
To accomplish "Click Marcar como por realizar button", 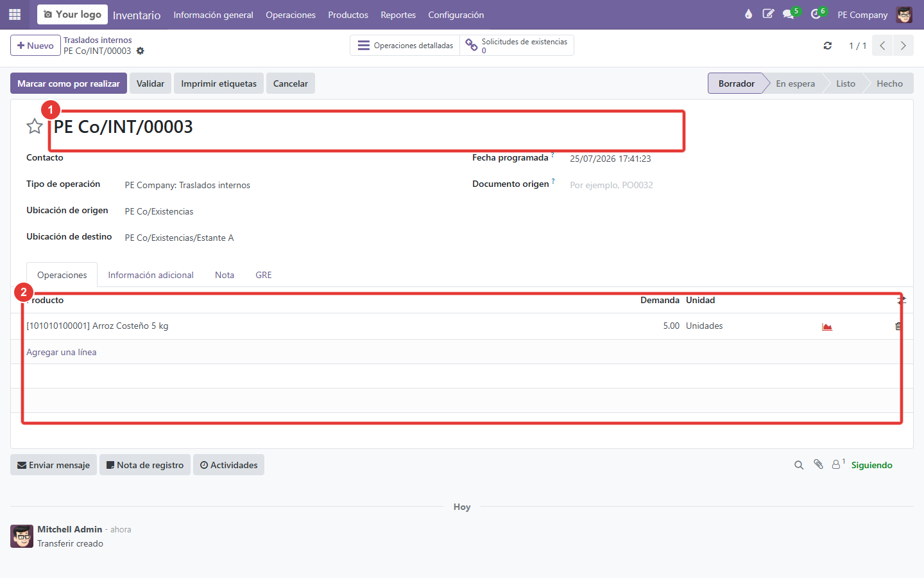I will coord(69,83).
